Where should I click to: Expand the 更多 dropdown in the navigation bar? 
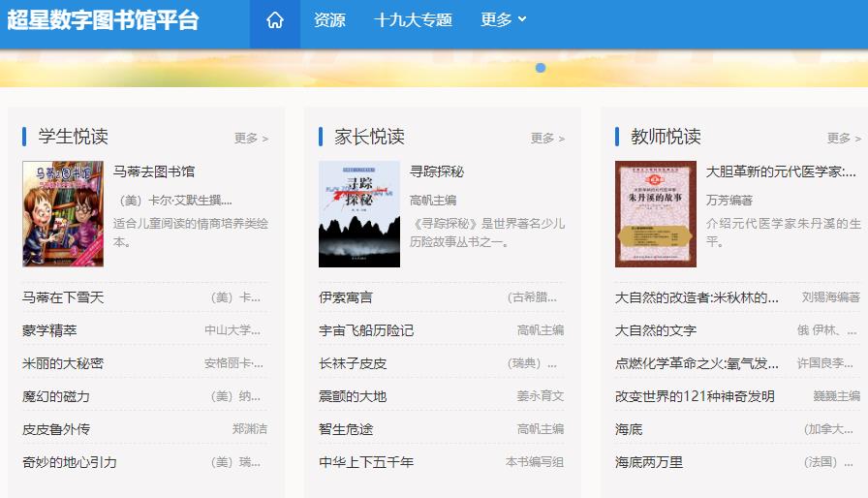[503, 20]
